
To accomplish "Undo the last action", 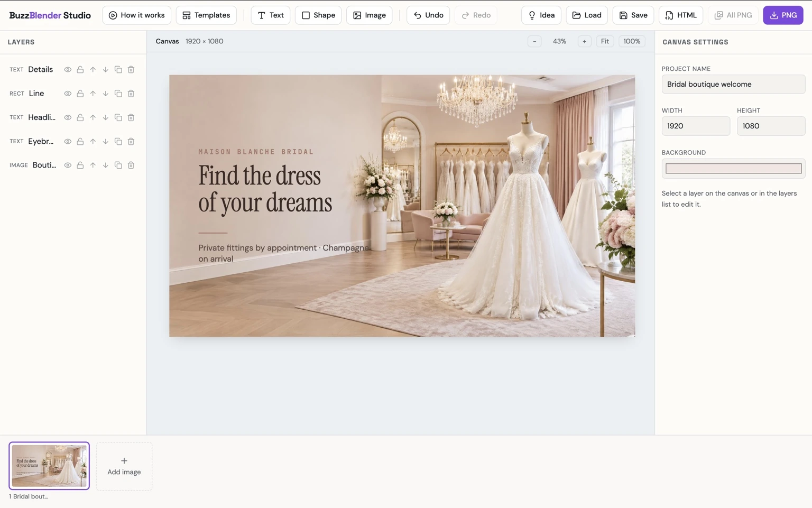I will pos(428,15).
